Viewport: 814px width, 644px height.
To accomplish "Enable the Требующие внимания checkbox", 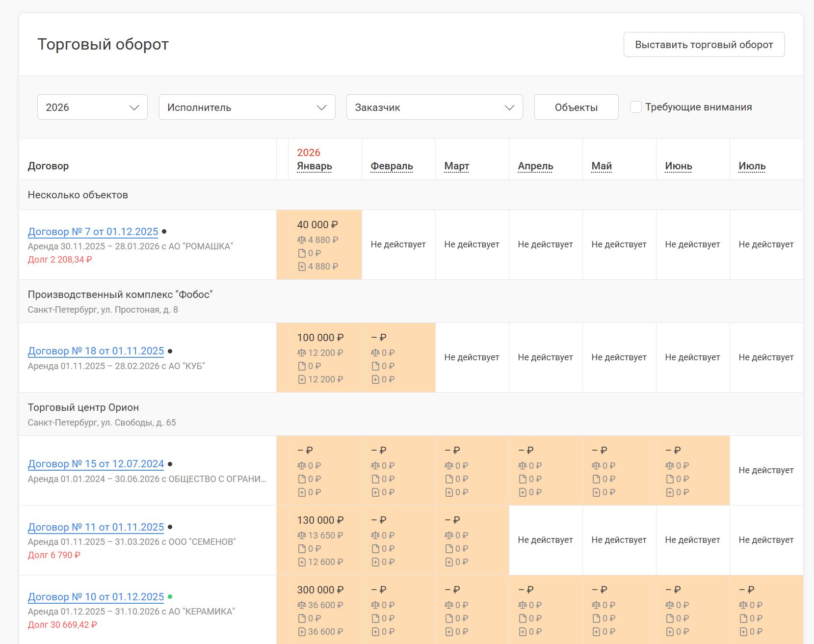I will click(636, 107).
